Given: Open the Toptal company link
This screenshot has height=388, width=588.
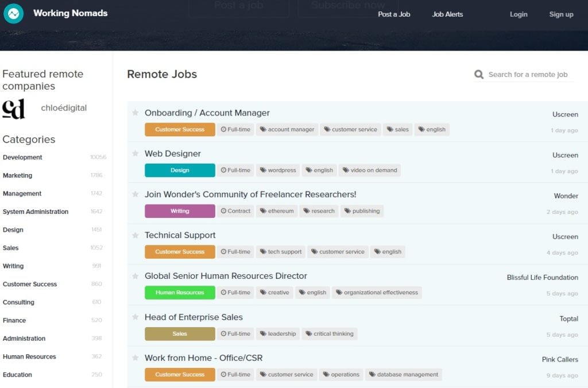Looking at the screenshot, I should tap(569, 318).
